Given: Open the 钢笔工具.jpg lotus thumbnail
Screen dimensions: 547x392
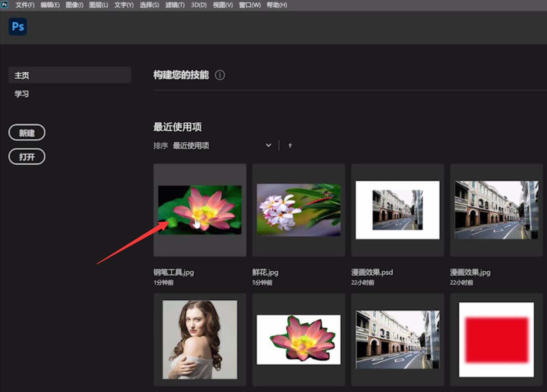Looking at the screenshot, I should coord(200,210).
